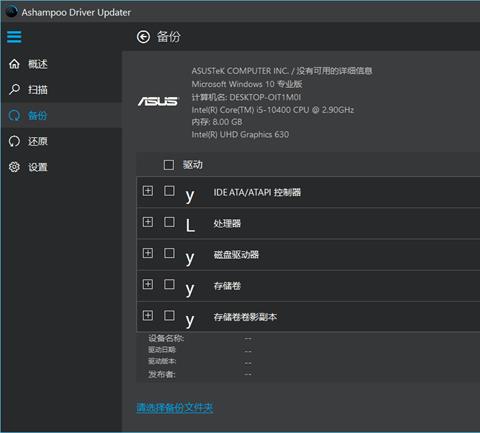Select the 磁盘驱动器 row label
This screenshot has width=480, height=433.
236,255
